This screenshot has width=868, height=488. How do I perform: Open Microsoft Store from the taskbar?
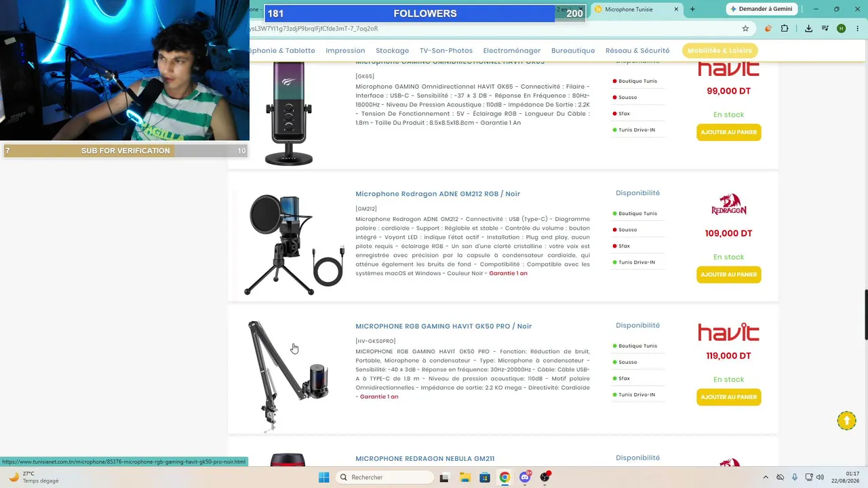(x=484, y=477)
